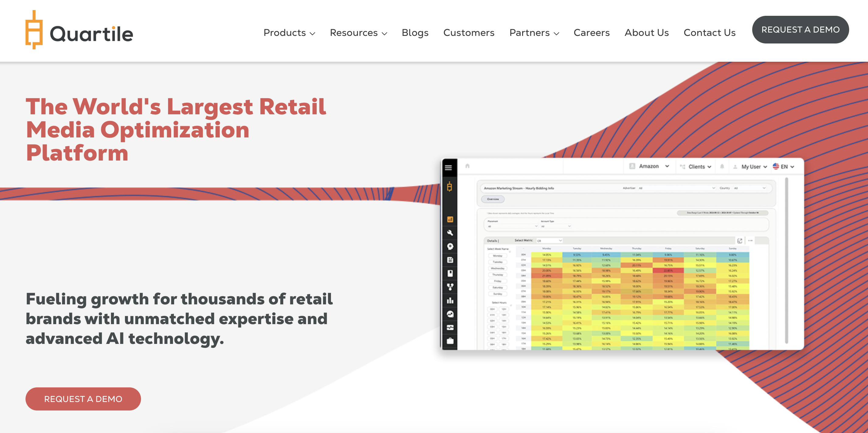
Task: Toggle the Monday weekday filter pill
Action: coord(497,256)
